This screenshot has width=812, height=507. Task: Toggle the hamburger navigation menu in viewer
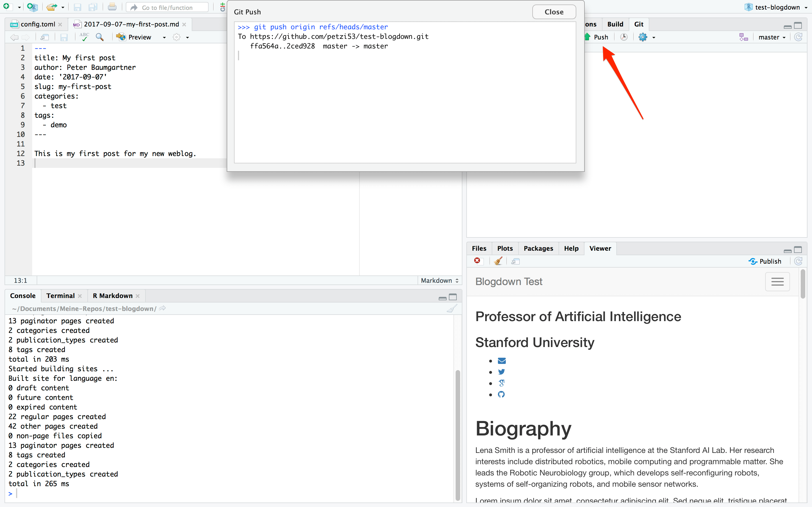click(777, 282)
